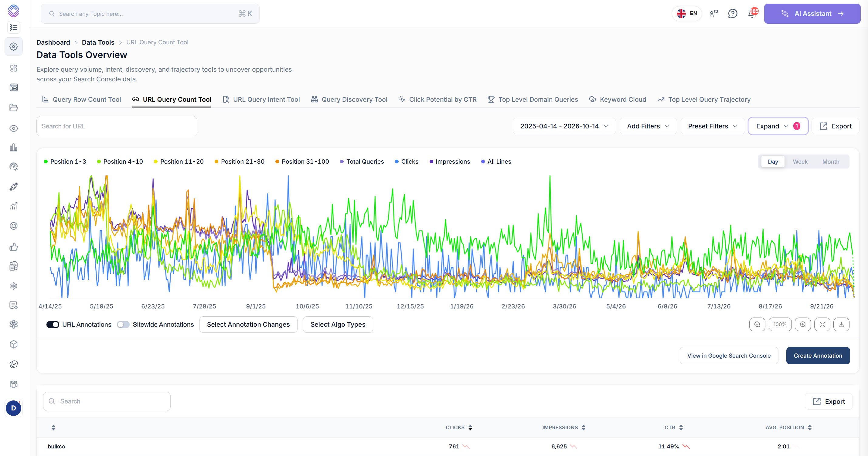868x456 pixels.
Task: Open the help question mark icon
Action: point(733,13)
